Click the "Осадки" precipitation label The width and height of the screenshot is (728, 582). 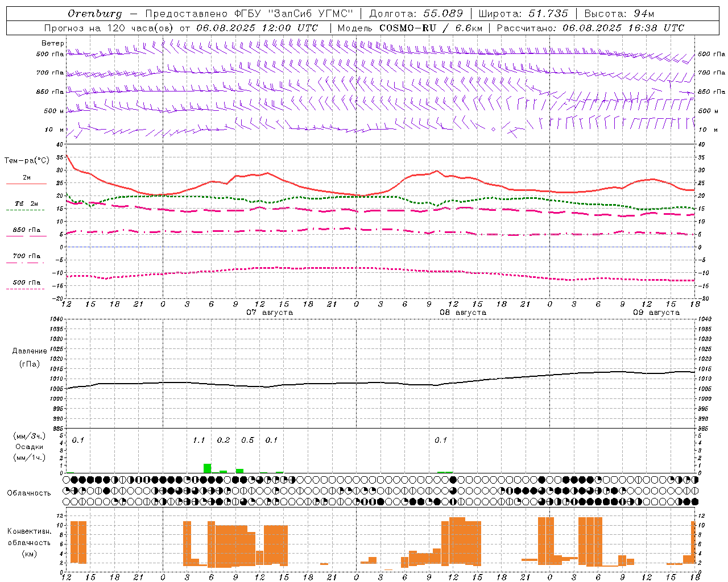point(30,447)
